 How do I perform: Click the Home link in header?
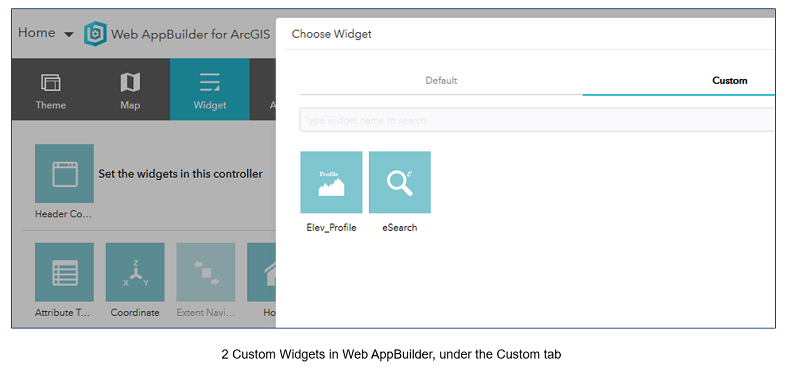(x=37, y=33)
